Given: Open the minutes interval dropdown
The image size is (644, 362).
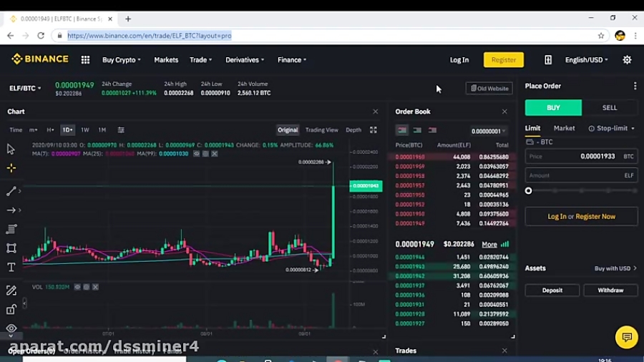Looking at the screenshot, I should tap(33, 130).
